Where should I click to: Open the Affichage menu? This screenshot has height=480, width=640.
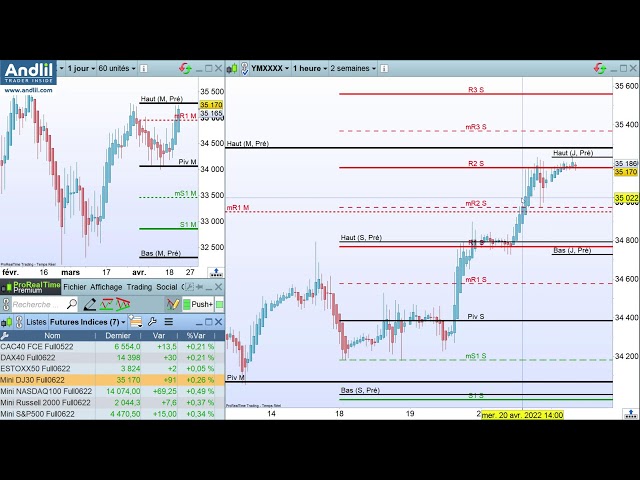click(106, 287)
